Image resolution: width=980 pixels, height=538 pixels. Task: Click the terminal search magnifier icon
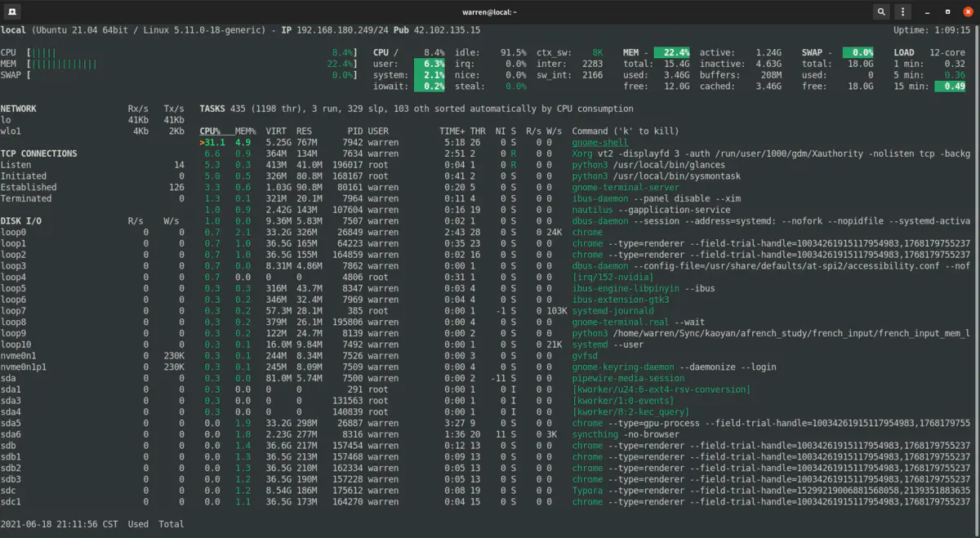click(x=881, y=12)
